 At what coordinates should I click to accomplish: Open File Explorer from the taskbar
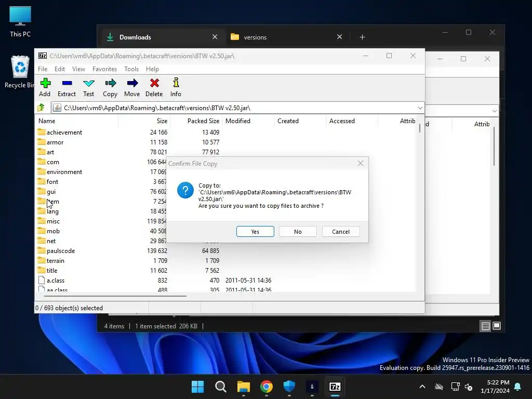click(x=243, y=387)
